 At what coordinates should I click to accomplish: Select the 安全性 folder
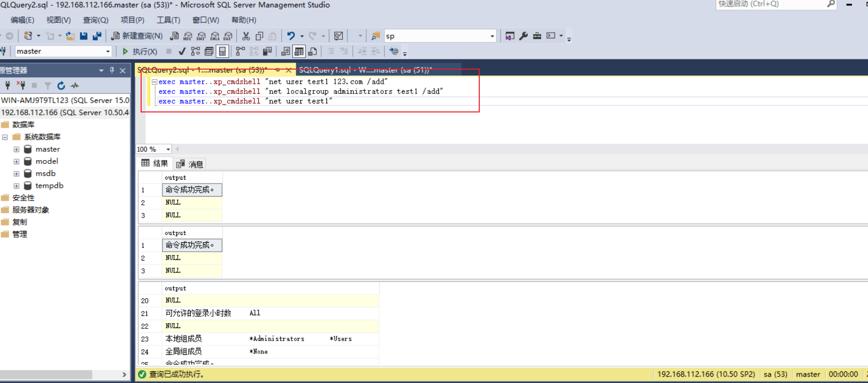click(23, 198)
